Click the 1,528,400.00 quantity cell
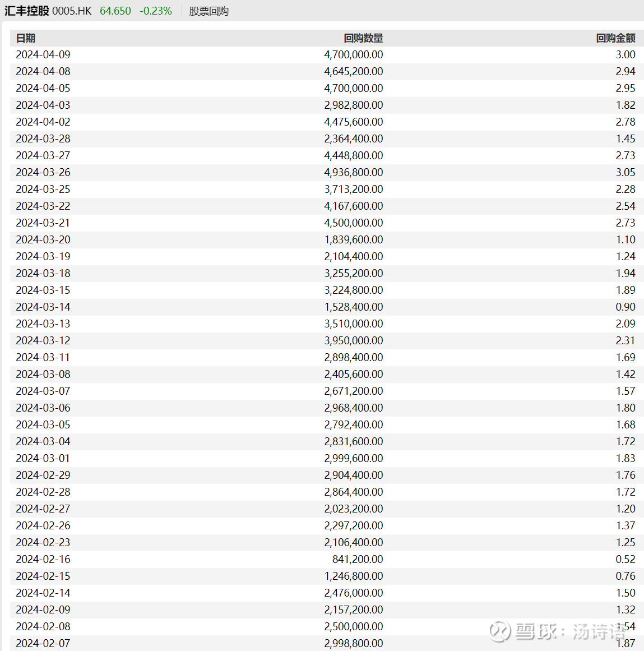This screenshot has height=651, width=644. tap(353, 307)
